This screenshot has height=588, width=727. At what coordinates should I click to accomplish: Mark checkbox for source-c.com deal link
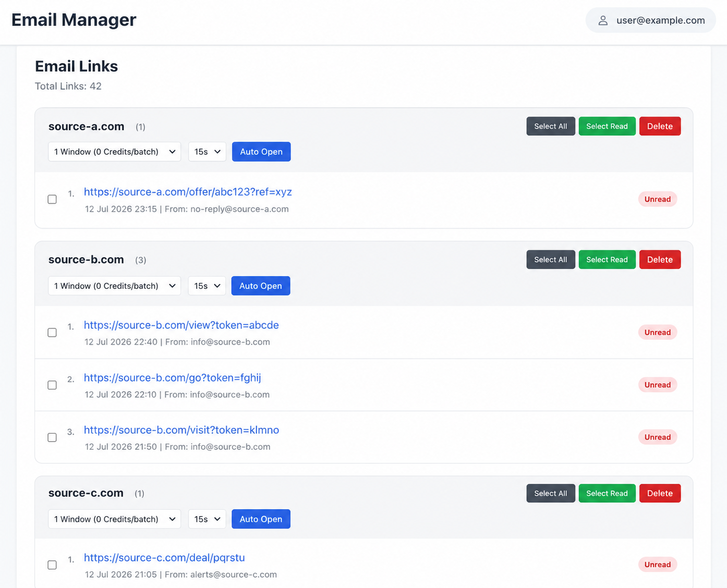click(52, 565)
